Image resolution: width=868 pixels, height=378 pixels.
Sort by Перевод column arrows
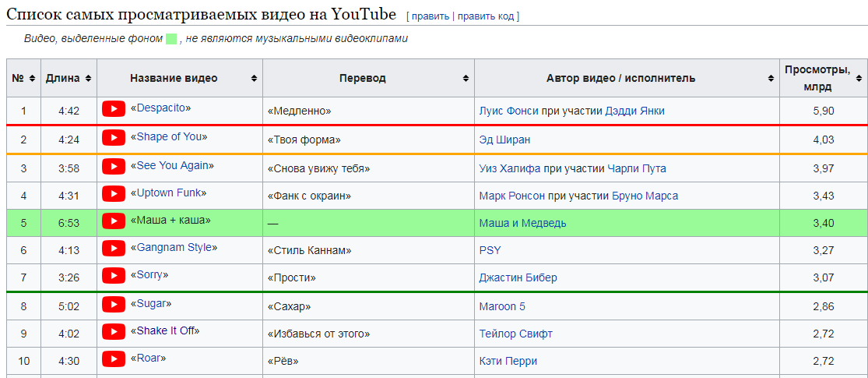click(x=466, y=78)
